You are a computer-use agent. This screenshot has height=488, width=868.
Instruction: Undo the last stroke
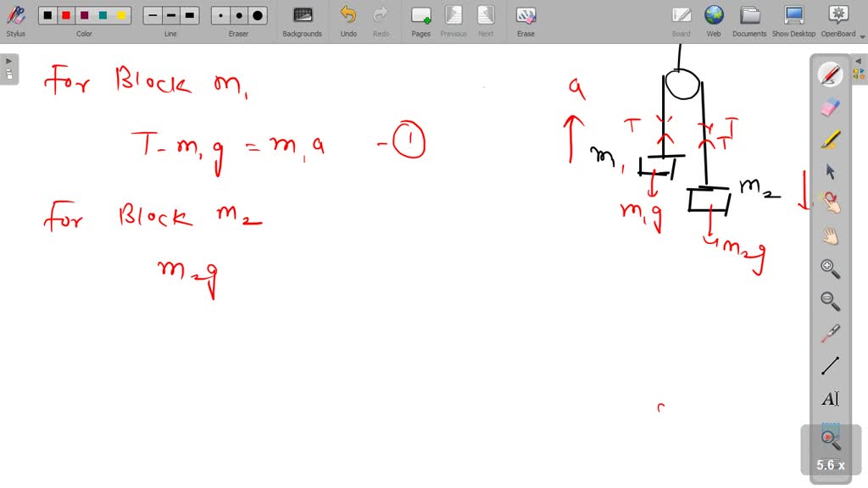pyautogui.click(x=348, y=20)
